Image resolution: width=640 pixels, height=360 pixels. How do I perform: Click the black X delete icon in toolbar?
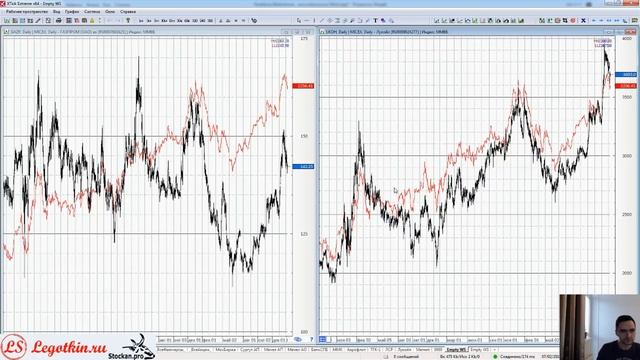click(x=583, y=20)
